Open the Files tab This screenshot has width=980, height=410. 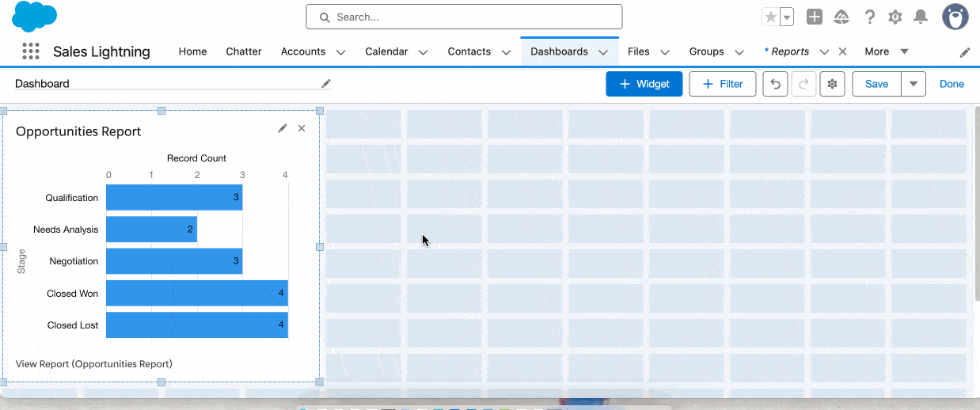[x=639, y=51]
